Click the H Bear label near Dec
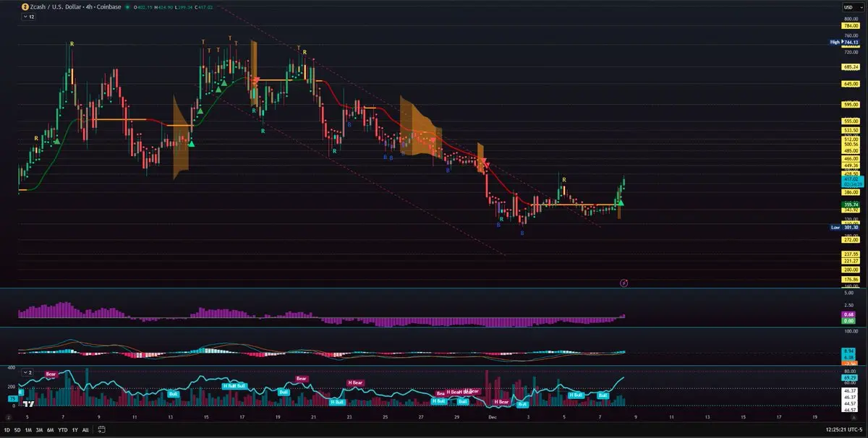The image size is (868, 438). [501, 401]
